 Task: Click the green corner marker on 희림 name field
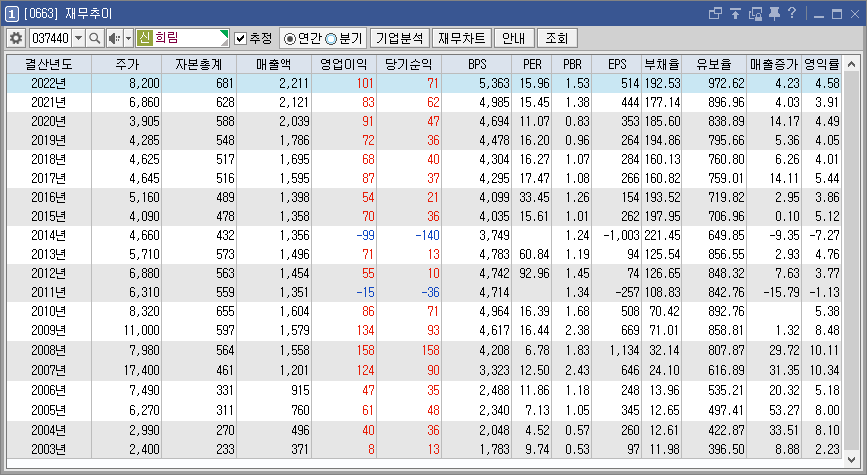[x=224, y=34]
